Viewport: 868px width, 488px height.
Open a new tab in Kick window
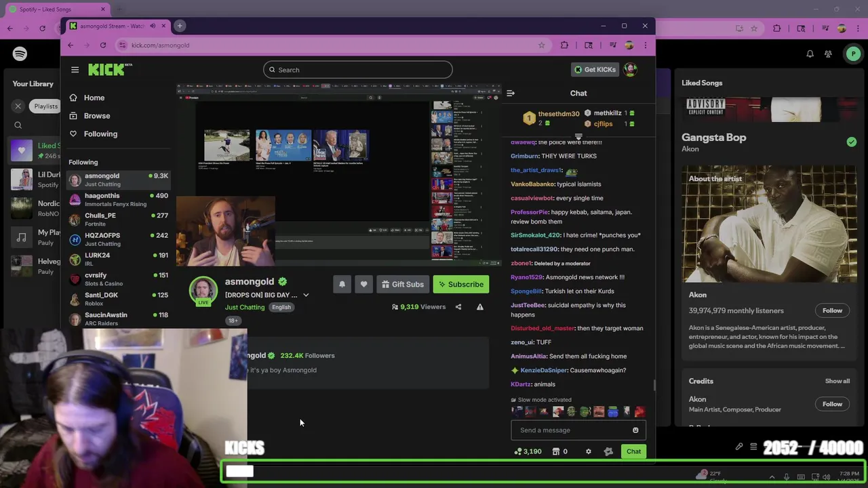click(x=180, y=26)
